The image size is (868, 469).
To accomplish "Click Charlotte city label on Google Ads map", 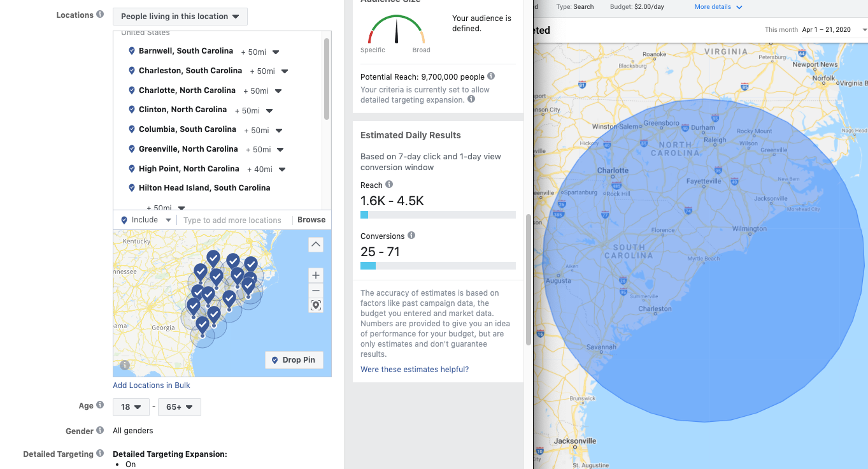I will click(x=613, y=171).
